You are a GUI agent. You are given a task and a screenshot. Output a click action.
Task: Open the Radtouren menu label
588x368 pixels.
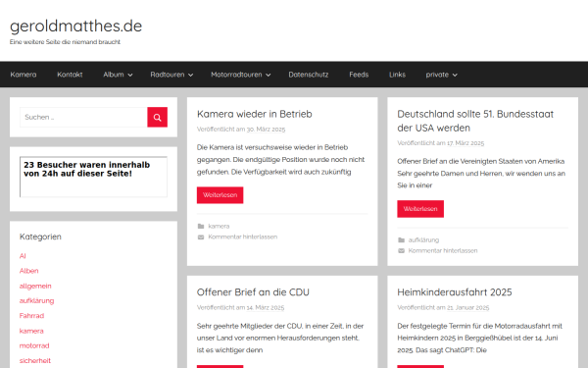coord(168,75)
